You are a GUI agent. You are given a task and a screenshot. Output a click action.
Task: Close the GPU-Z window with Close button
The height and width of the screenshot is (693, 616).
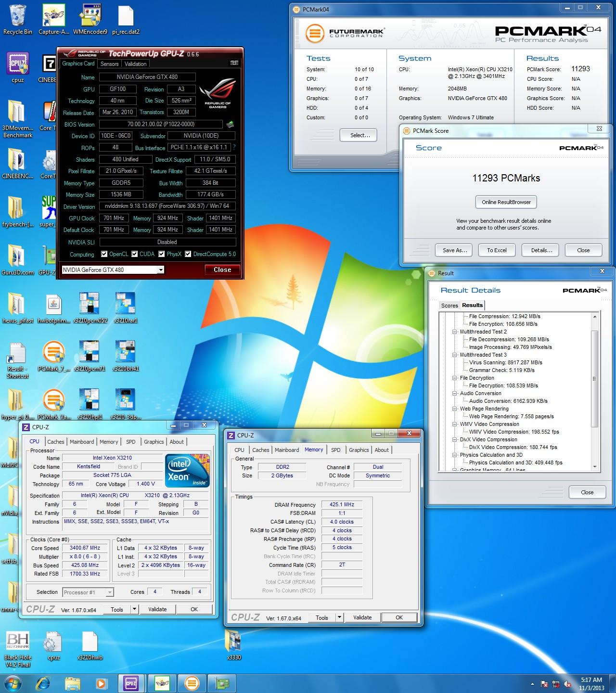(x=222, y=270)
